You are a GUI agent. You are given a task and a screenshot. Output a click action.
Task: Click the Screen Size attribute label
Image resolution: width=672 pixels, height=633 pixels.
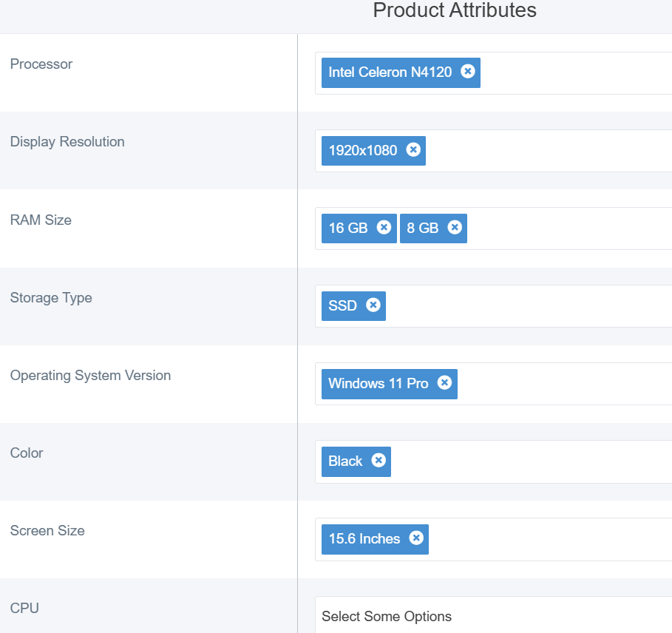(47, 530)
